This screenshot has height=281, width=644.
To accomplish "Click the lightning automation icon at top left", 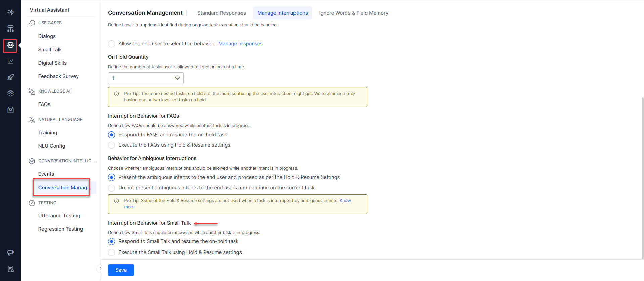I will click(x=11, y=13).
